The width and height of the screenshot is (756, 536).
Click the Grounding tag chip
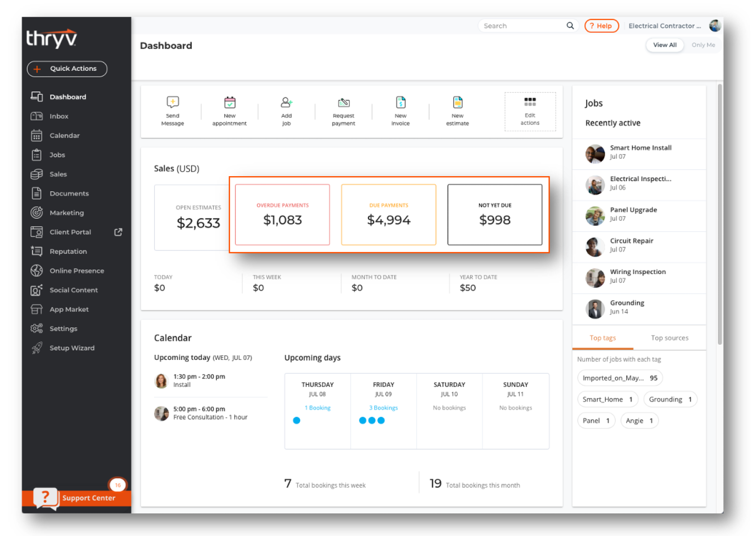pos(670,399)
